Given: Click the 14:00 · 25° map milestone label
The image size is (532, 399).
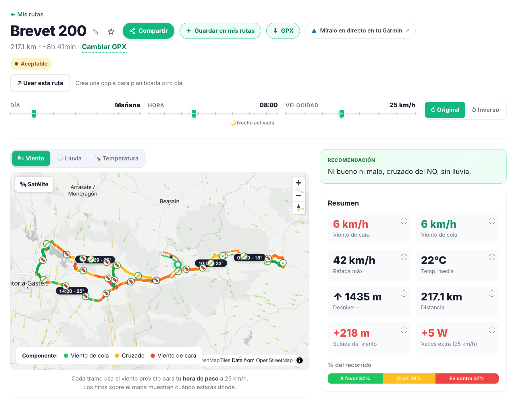Looking at the screenshot, I should [x=72, y=291].
